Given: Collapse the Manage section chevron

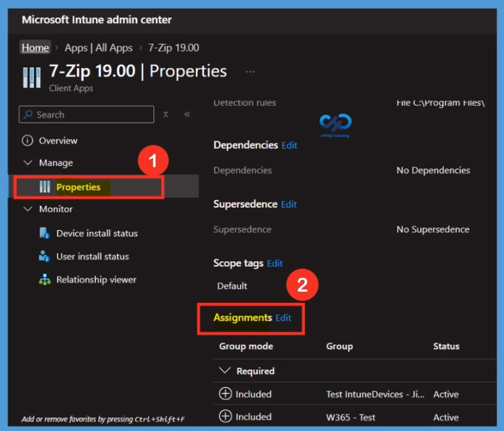Looking at the screenshot, I should [x=28, y=163].
